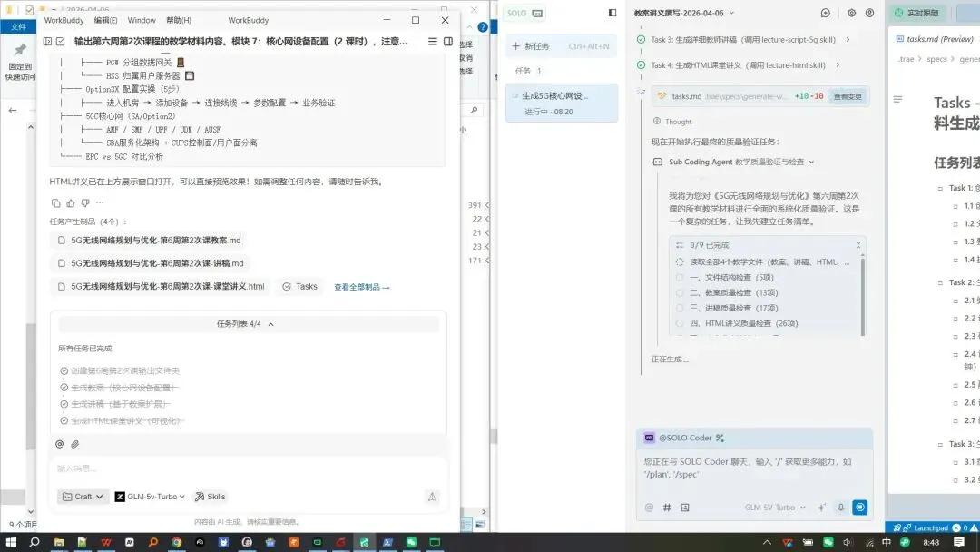The image size is (980, 552).
Task: Go back in File Explorer
Action: [x=13, y=110]
